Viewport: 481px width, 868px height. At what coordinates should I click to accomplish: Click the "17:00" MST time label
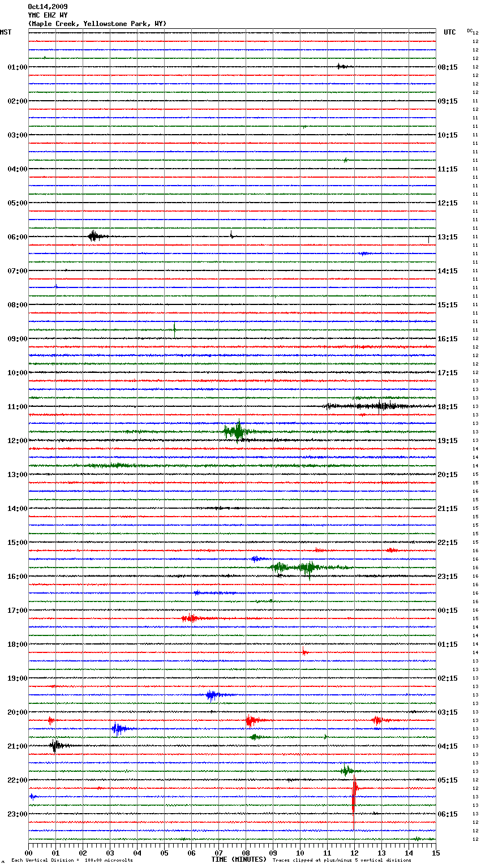(x=18, y=611)
